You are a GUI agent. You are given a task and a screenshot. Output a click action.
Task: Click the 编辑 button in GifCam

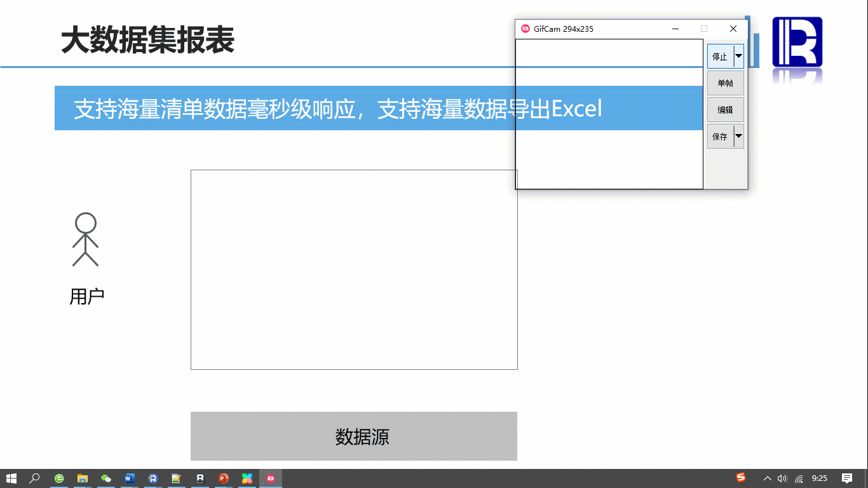tap(726, 110)
